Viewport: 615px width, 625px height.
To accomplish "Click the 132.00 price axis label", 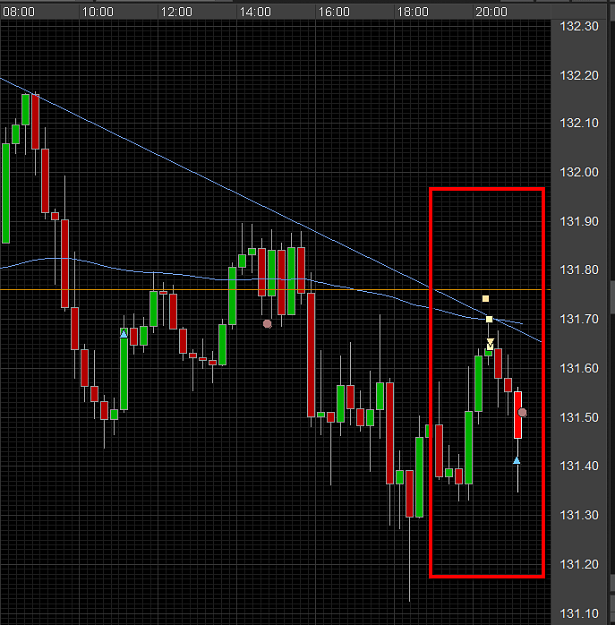I will [579, 172].
